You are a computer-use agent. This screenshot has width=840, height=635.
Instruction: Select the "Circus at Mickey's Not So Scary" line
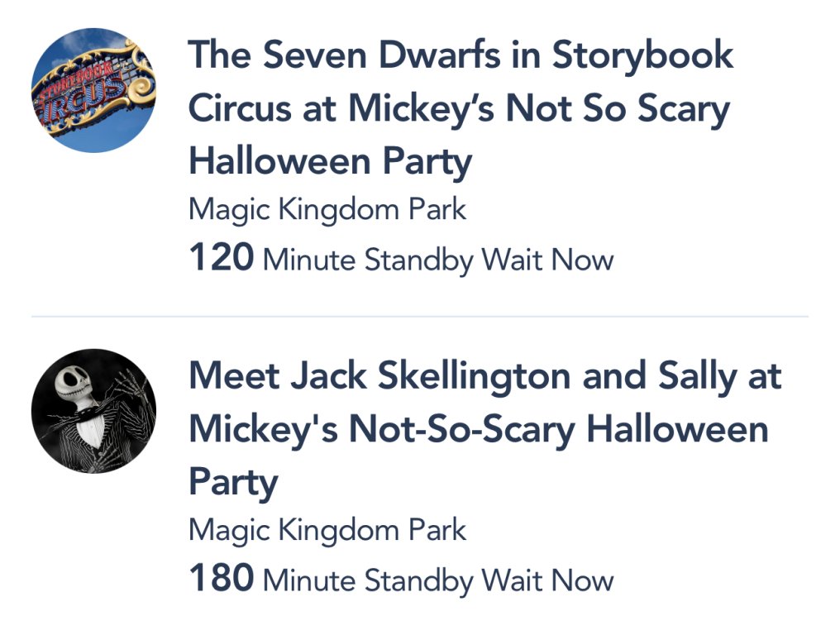coord(459,109)
